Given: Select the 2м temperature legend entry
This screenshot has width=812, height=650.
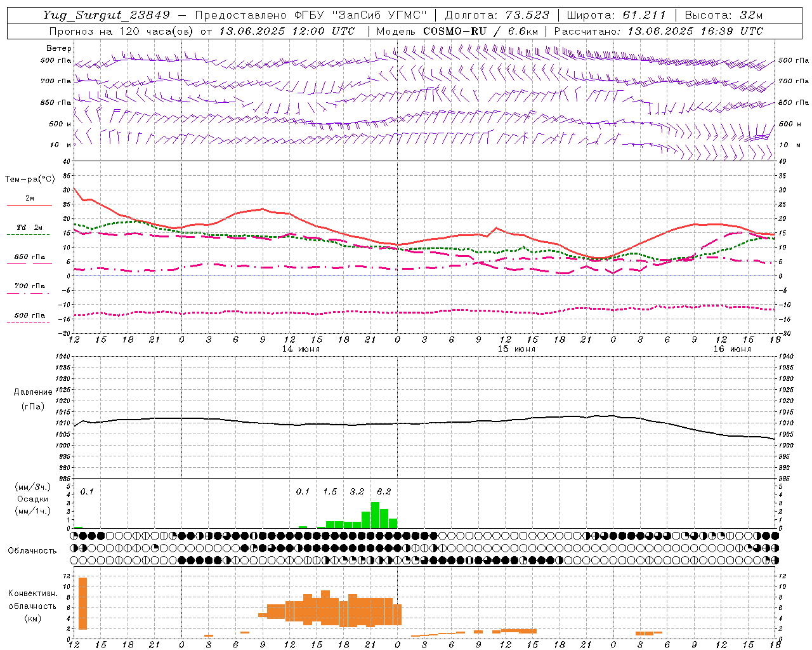Looking at the screenshot, I should pyautogui.click(x=30, y=198).
